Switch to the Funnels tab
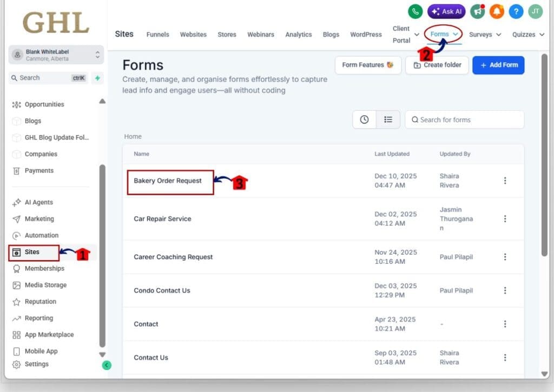This screenshot has height=392, width=554. 157,34
